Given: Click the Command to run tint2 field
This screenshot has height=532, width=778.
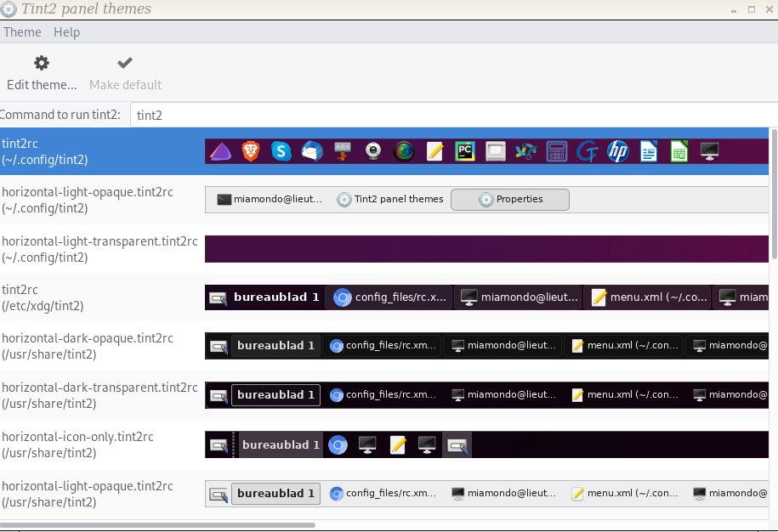Looking at the screenshot, I should (x=454, y=115).
